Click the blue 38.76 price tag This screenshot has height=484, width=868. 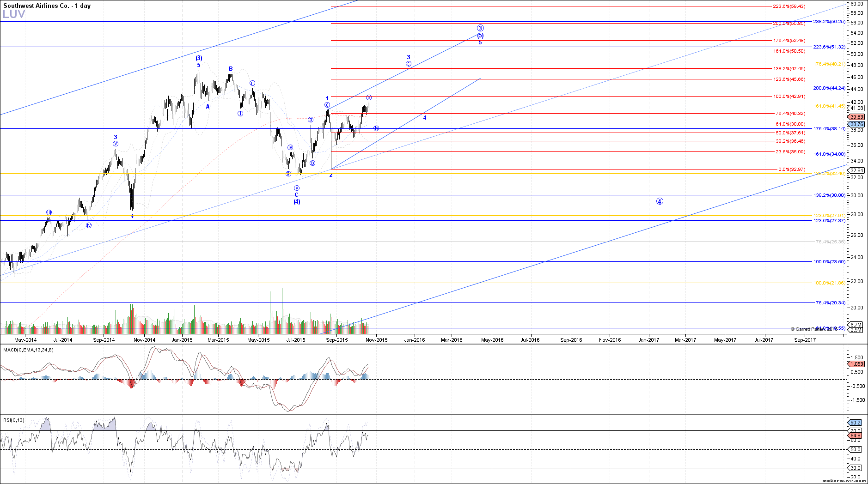857,125
